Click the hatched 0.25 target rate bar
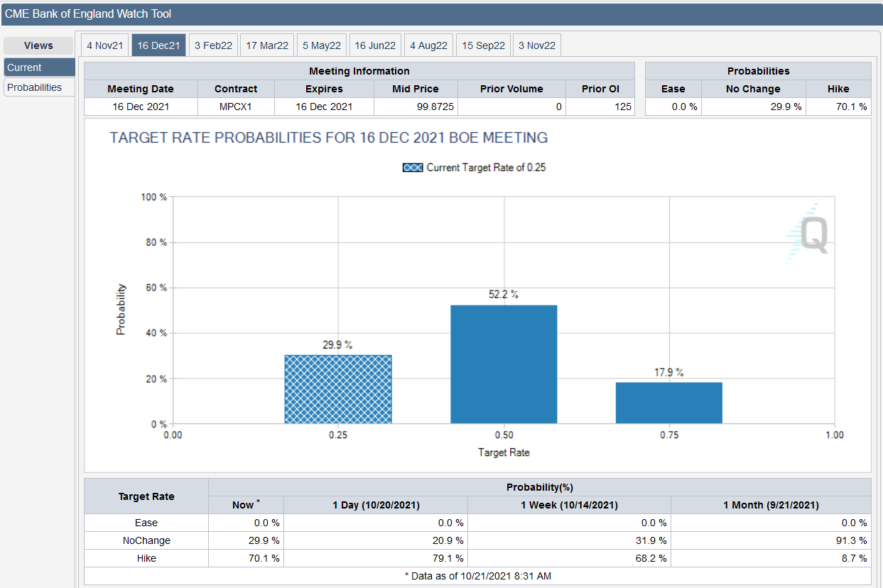Viewport: 883px width, 588px height. pos(338,389)
